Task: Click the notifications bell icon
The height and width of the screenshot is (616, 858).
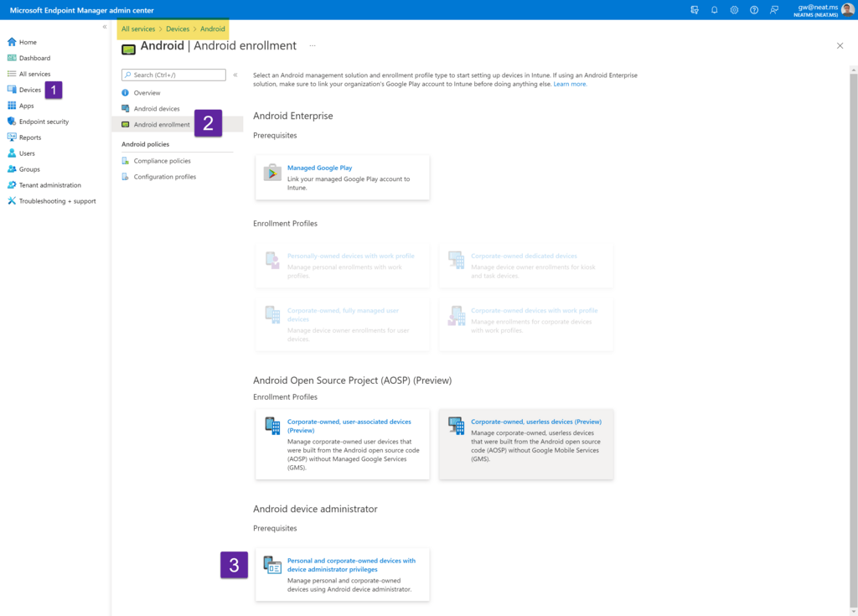Action: coord(715,10)
